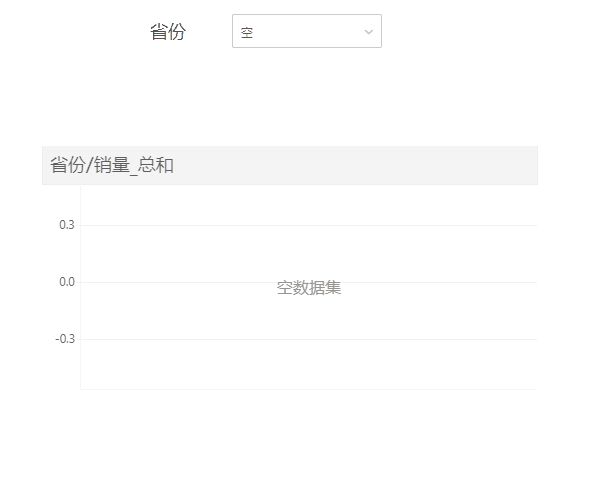This screenshot has height=481, width=606.
Task: Click empty right side of chart title bar
Action: [x=400, y=166]
